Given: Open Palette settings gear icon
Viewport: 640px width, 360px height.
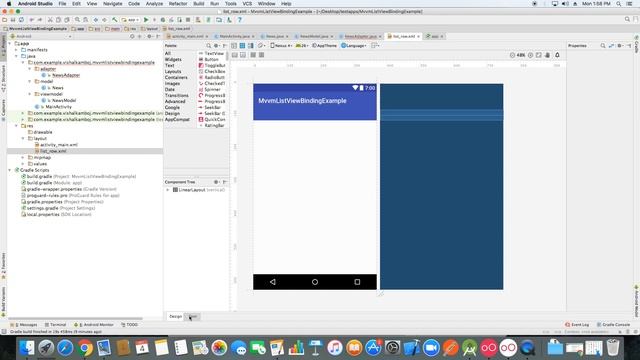Looking at the screenshot, I should pos(216,46).
